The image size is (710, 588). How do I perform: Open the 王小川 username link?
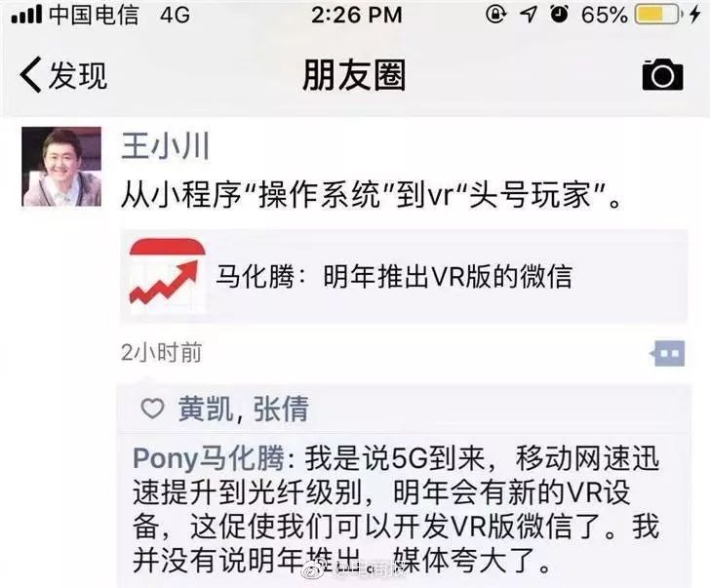click(165, 146)
